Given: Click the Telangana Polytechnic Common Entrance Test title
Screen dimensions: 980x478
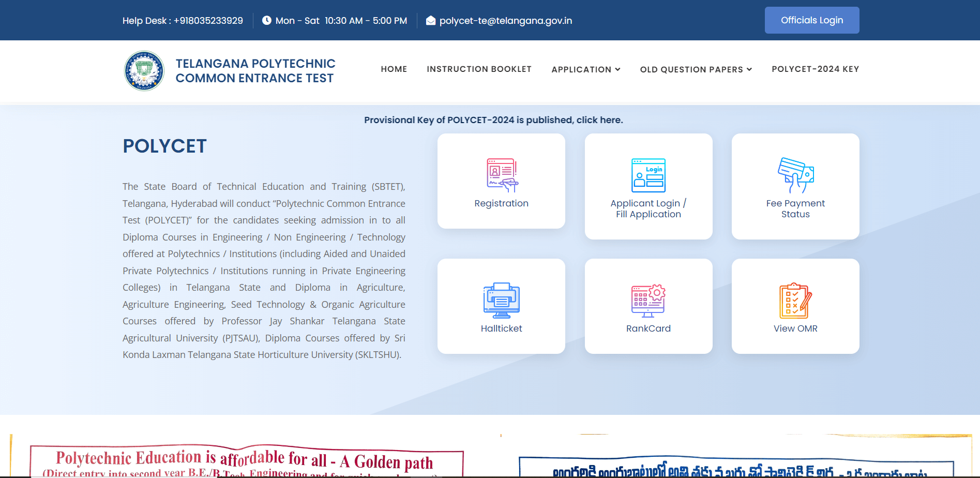Looking at the screenshot, I should tap(255, 71).
